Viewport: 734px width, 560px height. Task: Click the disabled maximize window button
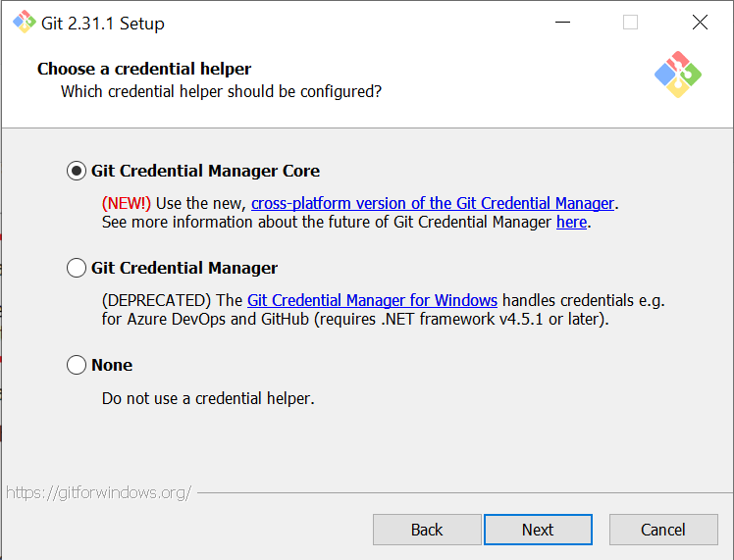click(630, 23)
